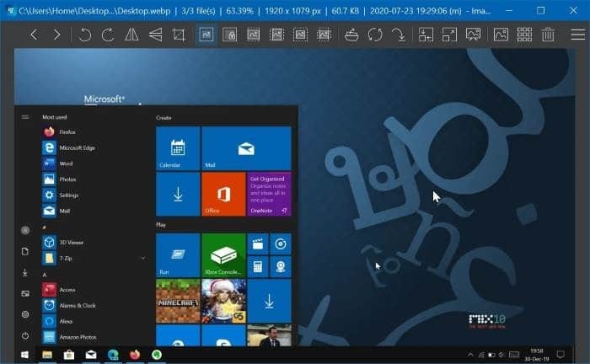Open the ImageGlass main menu
Viewport: 590px width, 364px height.
[x=578, y=35]
